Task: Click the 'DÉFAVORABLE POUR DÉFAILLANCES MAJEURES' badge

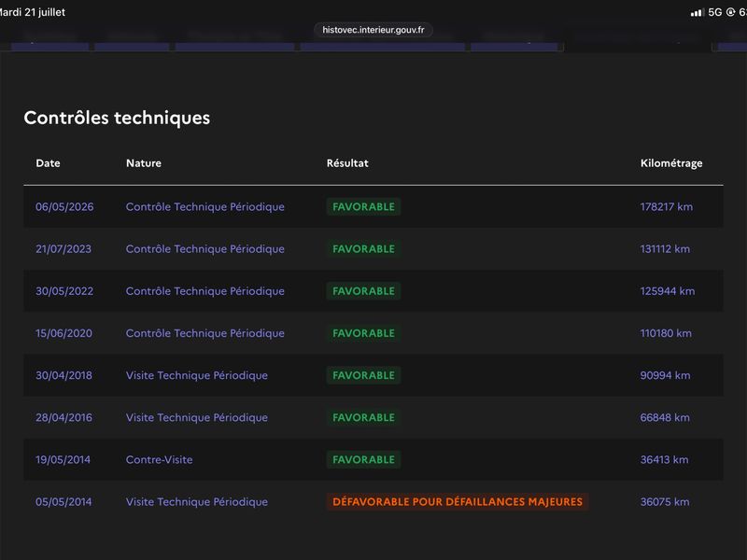Action: pos(458,502)
